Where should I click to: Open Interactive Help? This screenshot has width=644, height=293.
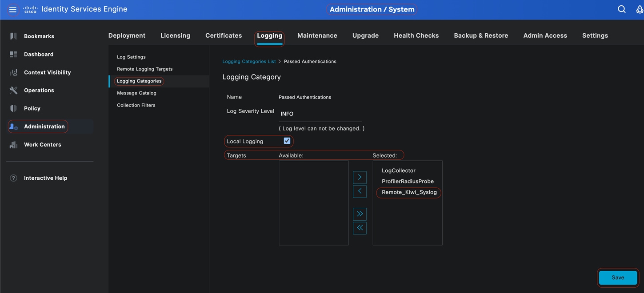tap(46, 178)
